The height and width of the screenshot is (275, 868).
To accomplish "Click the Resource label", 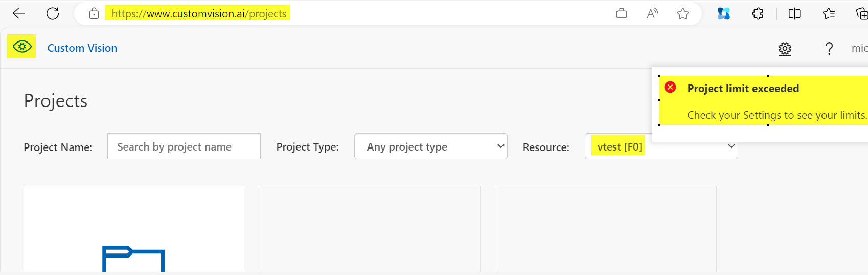I will pos(546,147).
